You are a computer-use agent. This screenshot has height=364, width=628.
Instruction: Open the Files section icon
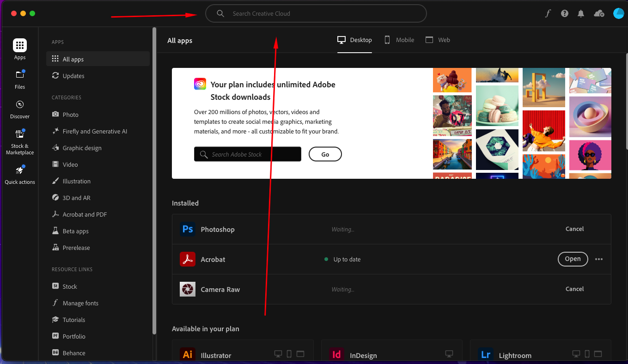20,74
